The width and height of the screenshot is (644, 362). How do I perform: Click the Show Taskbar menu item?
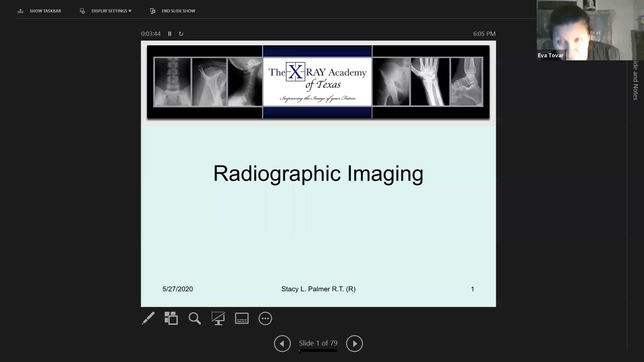[x=45, y=11]
